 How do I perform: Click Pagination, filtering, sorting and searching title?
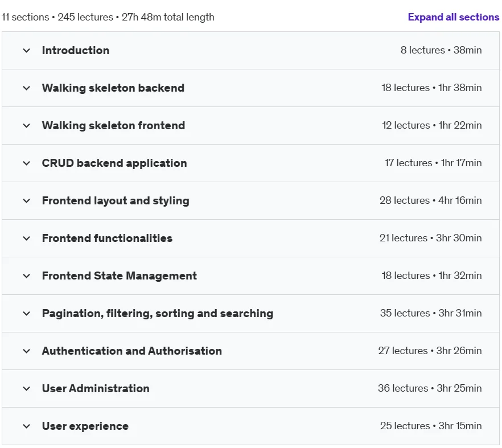click(x=158, y=314)
